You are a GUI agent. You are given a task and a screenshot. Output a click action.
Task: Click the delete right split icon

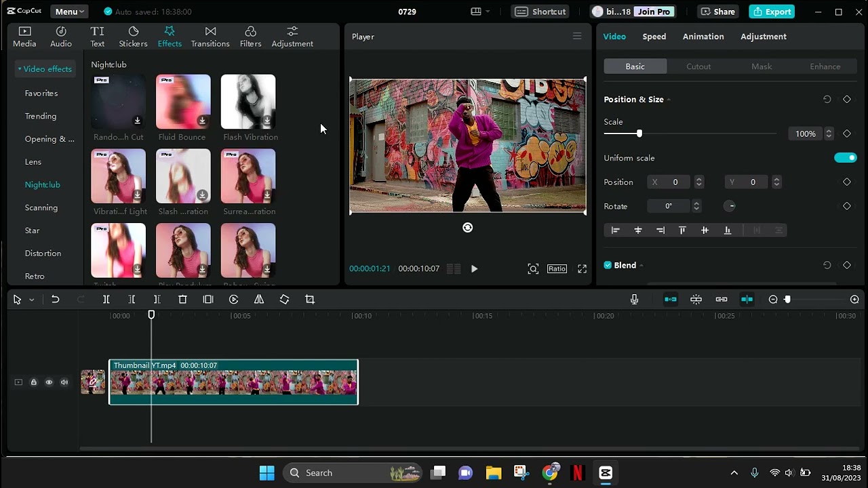pos(157,300)
